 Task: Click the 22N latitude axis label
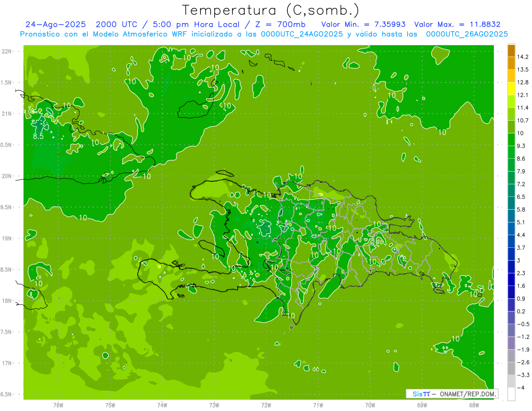point(8,51)
